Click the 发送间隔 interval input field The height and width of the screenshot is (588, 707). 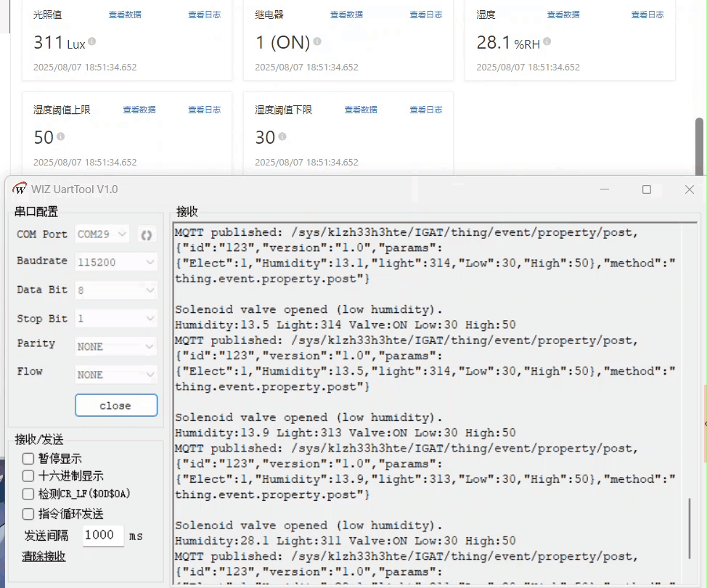click(102, 536)
